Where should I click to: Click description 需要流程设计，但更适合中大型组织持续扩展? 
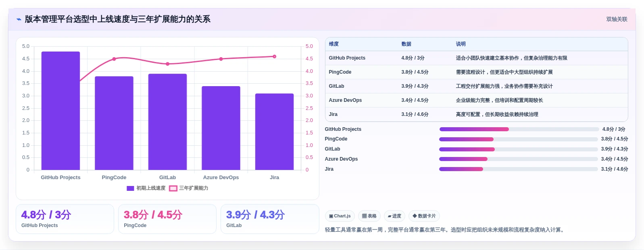pos(504,72)
